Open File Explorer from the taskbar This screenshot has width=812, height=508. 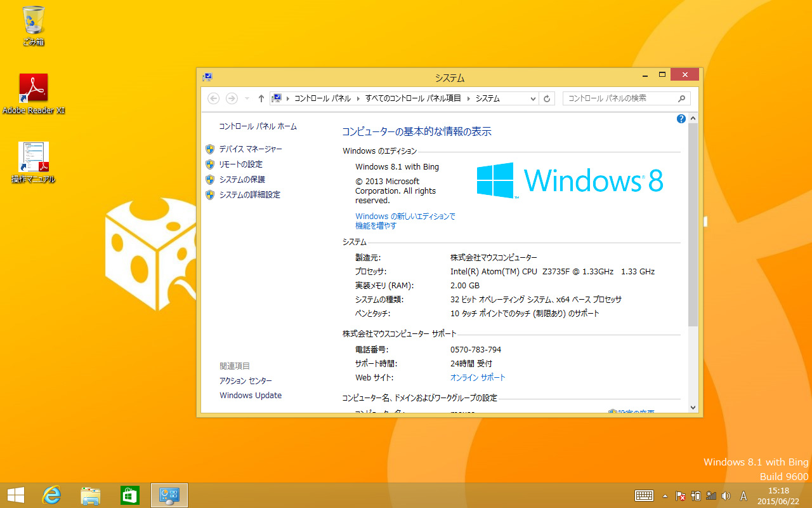[91, 495]
